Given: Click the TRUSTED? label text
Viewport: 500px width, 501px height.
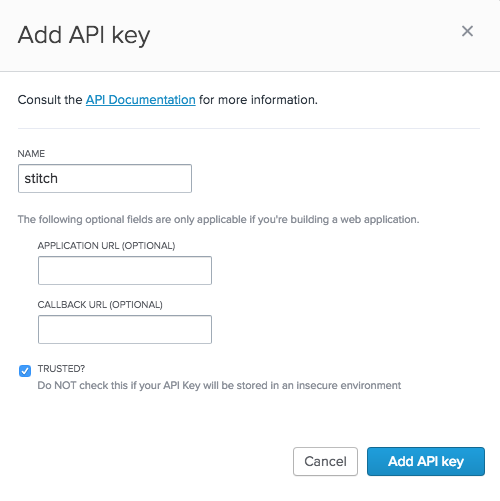Looking at the screenshot, I should click(61, 369).
